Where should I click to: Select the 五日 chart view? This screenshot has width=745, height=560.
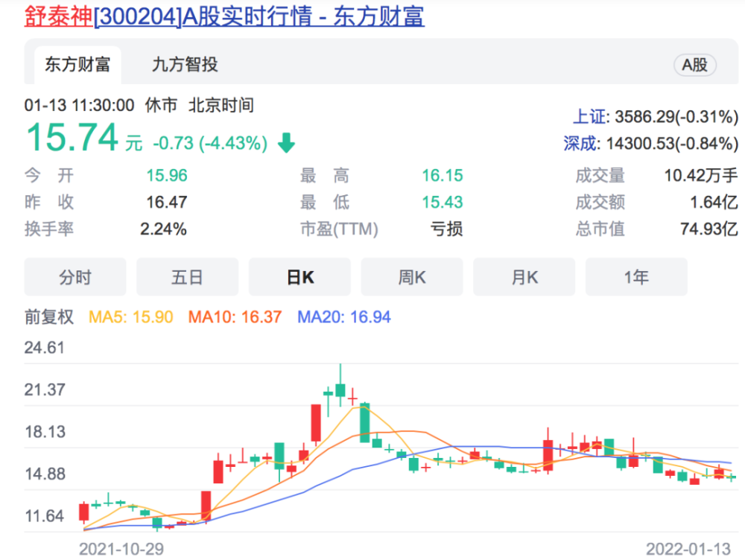tap(187, 277)
